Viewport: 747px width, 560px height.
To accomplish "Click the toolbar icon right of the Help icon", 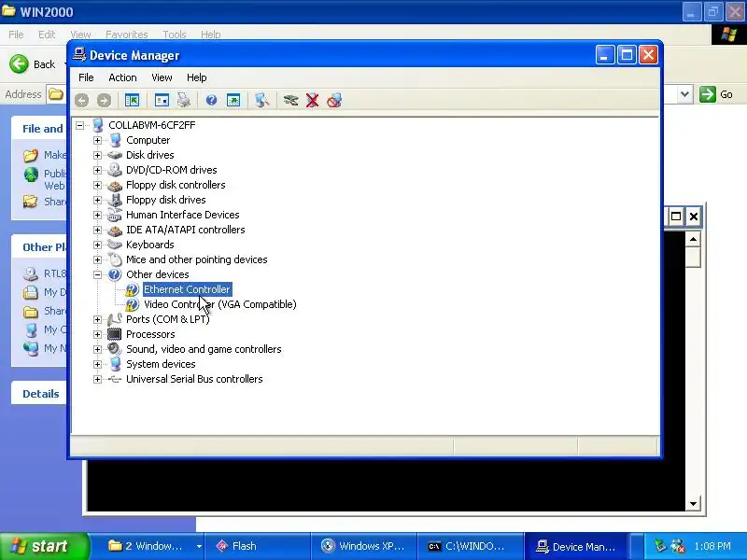I will [233, 101].
